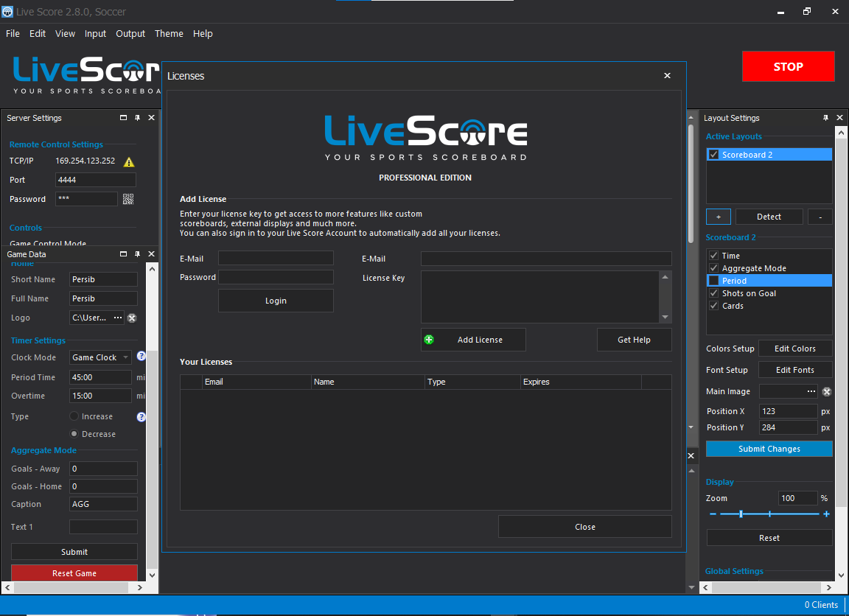Image resolution: width=849 pixels, height=616 pixels.
Task: Click the License Key text area
Action: pyautogui.click(x=539, y=297)
